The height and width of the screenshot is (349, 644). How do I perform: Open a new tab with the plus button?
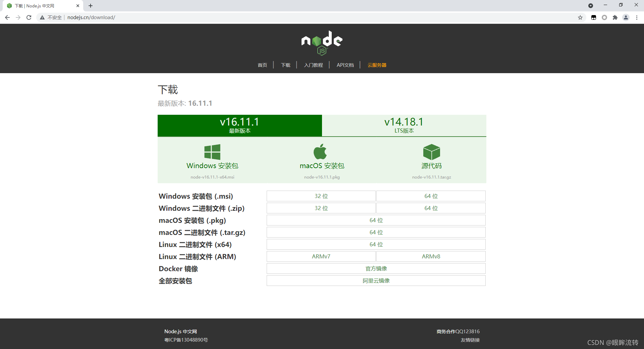pos(91,6)
